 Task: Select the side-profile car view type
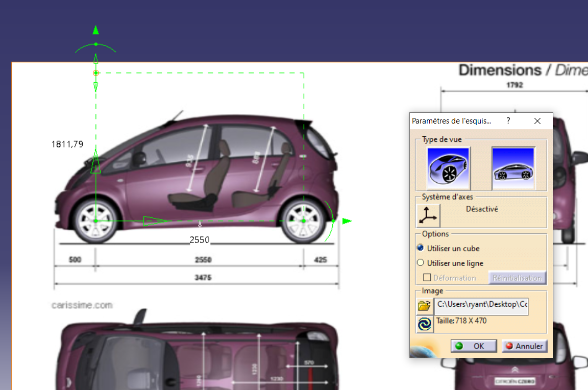[513, 167]
